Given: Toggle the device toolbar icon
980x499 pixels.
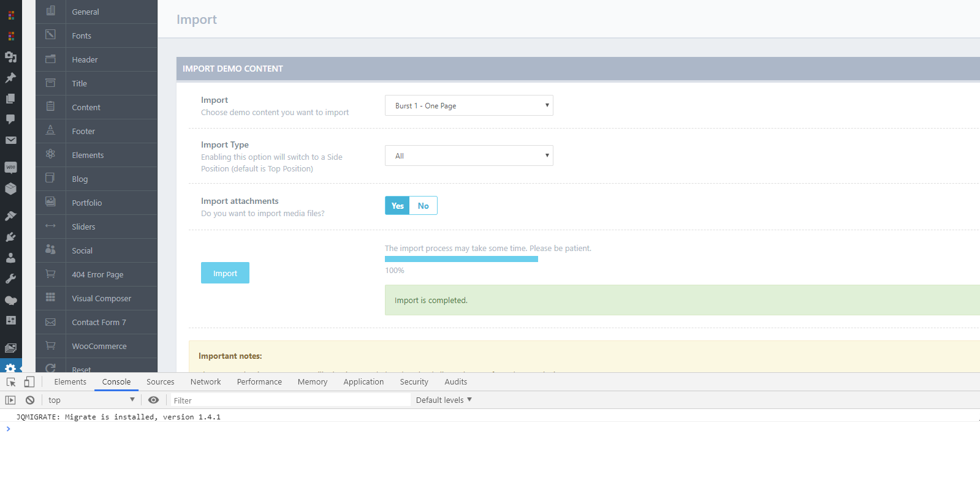Looking at the screenshot, I should tap(29, 382).
